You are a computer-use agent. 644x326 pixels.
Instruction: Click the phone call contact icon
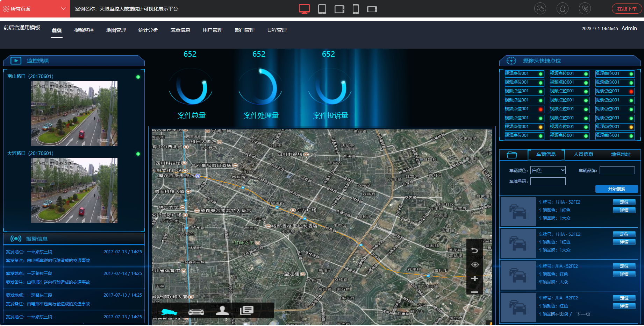(x=585, y=9)
